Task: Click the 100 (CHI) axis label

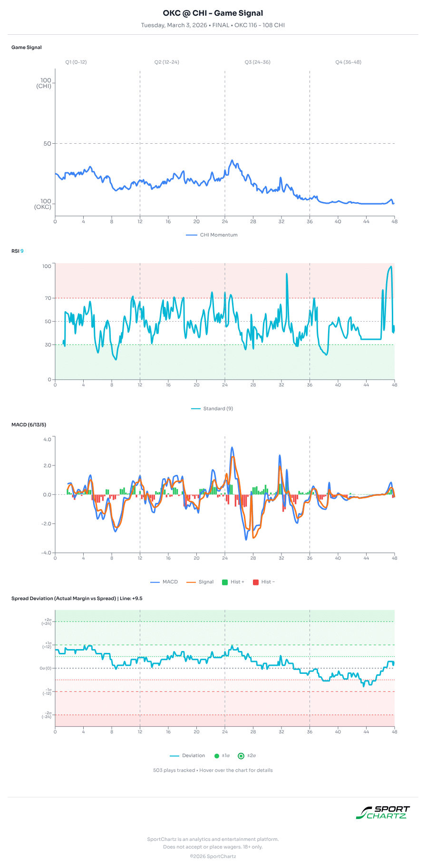Action: pos(44,83)
